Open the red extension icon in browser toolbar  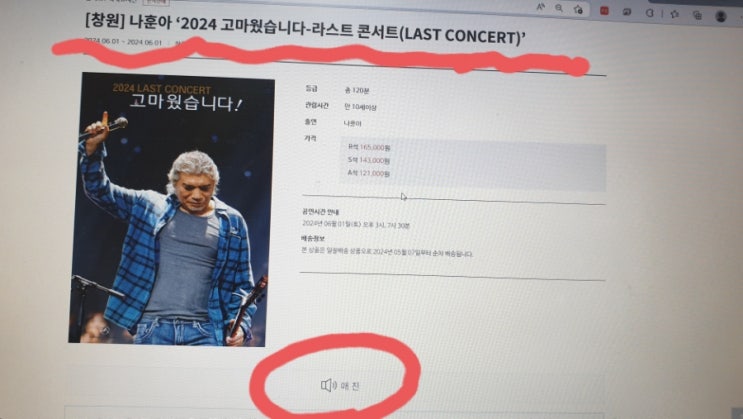604,10
